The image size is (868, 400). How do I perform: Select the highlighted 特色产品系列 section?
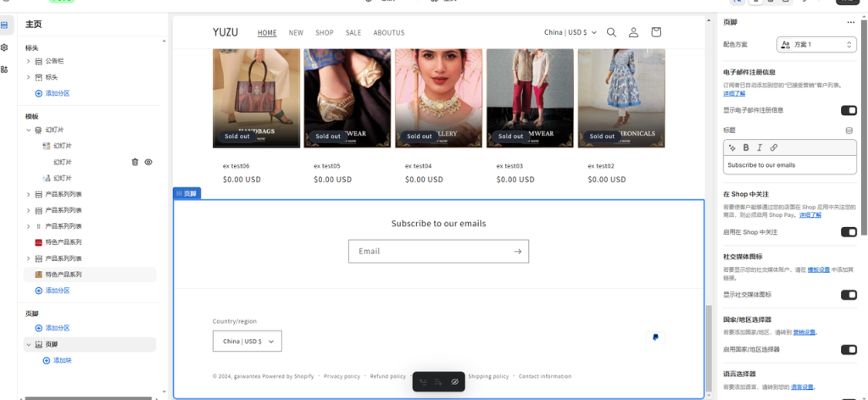coord(89,275)
